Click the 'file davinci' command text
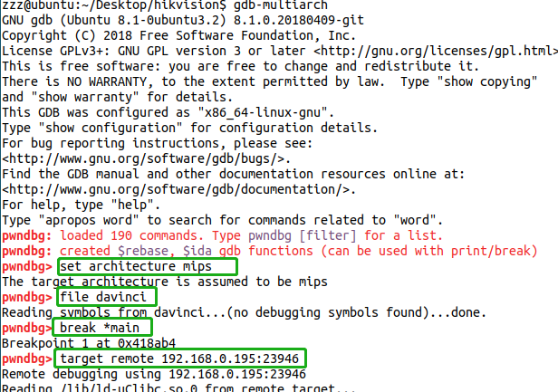 point(103,297)
